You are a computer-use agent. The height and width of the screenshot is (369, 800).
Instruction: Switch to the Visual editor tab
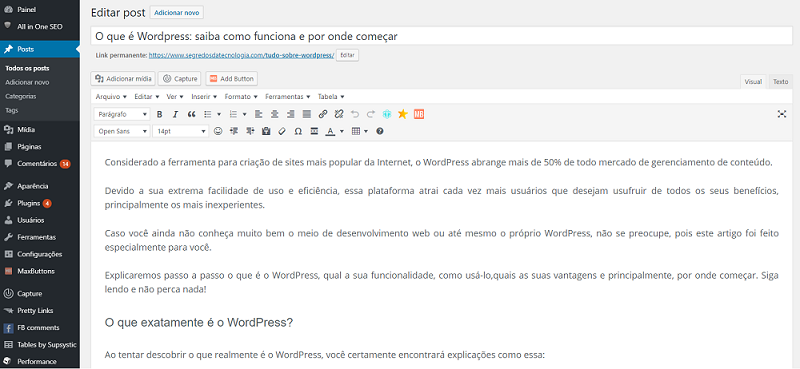pyautogui.click(x=753, y=82)
